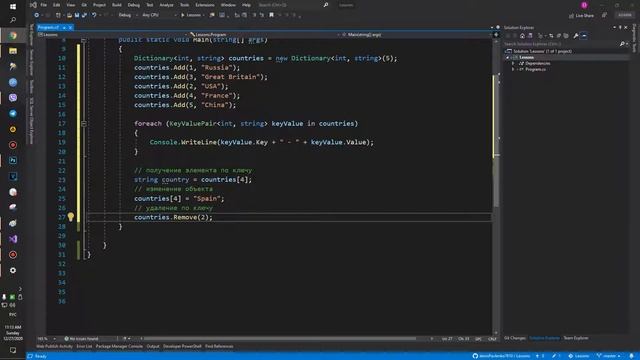Click the Windows Start button

(x=13, y=7)
